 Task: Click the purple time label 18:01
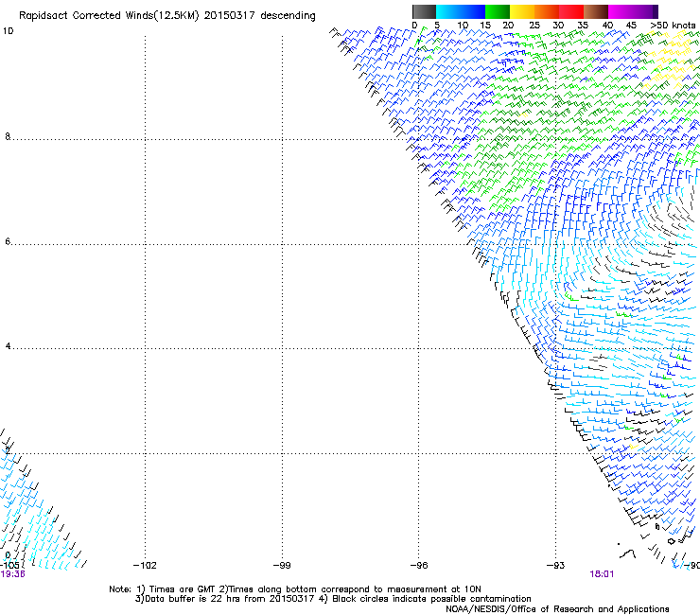(602, 574)
